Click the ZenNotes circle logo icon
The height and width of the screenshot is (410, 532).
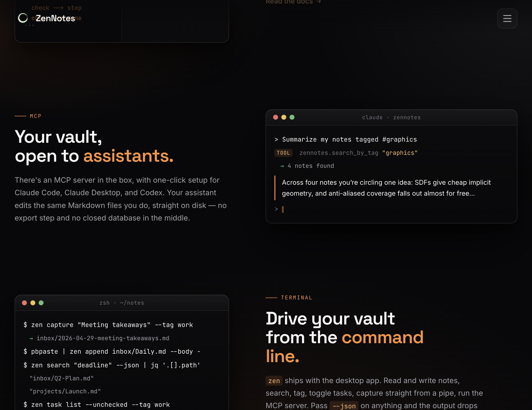[23, 18]
